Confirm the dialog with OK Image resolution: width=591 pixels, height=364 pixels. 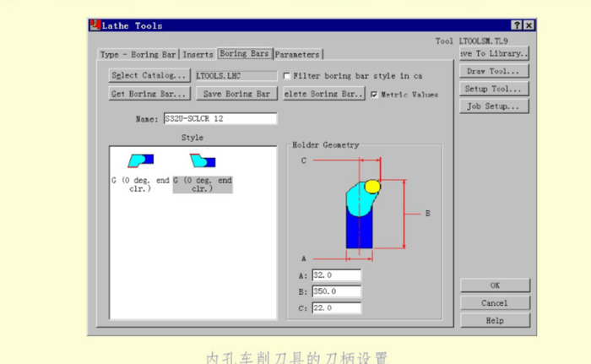pyautogui.click(x=495, y=285)
